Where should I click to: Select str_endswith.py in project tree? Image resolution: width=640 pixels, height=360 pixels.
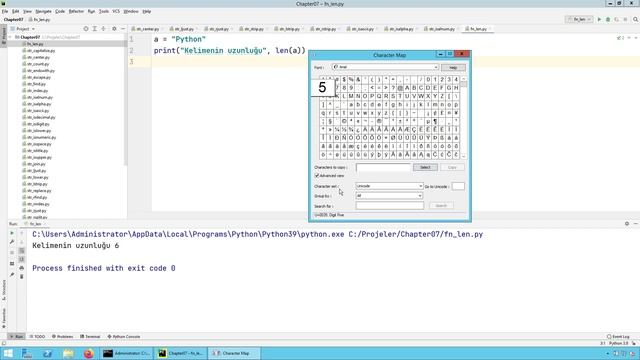40,71
